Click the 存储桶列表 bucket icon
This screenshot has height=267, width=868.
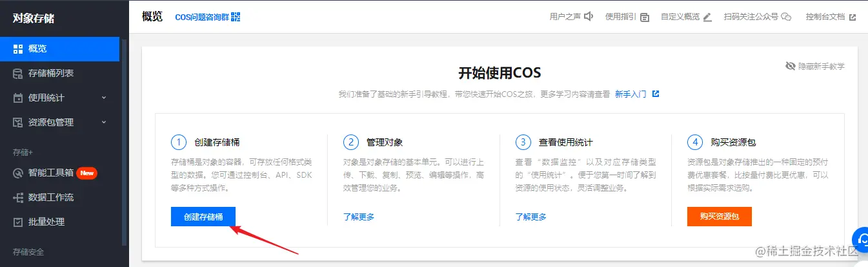pyautogui.click(x=18, y=73)
